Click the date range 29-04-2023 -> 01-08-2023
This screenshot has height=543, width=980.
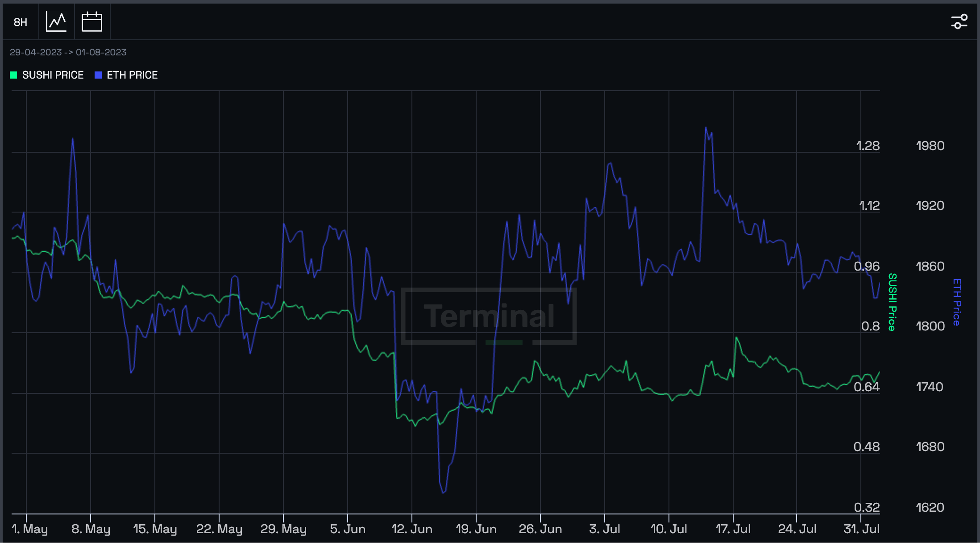[x=68, y=52]
